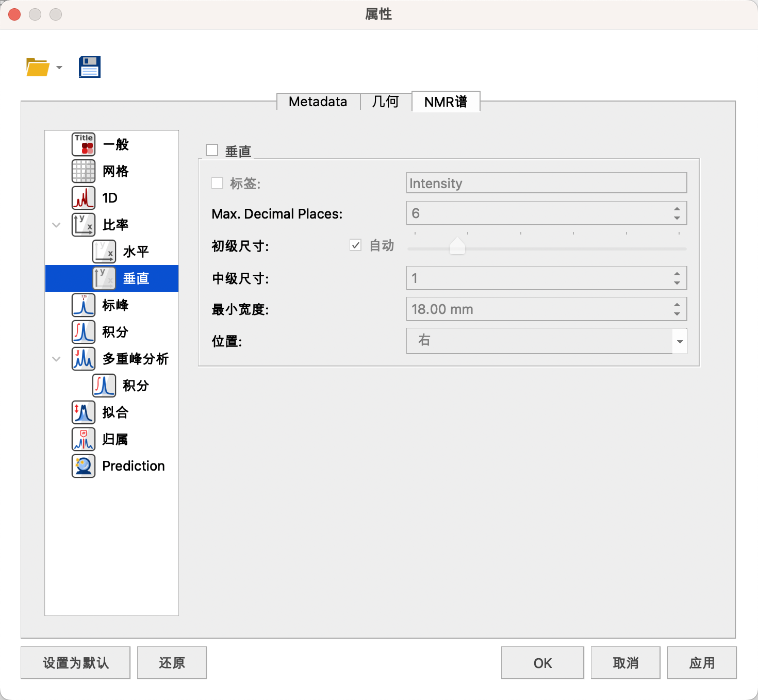Viewport: 758px width, 700px height.
Task: Select the 标峰 tree label
Action: pos(116,305)
